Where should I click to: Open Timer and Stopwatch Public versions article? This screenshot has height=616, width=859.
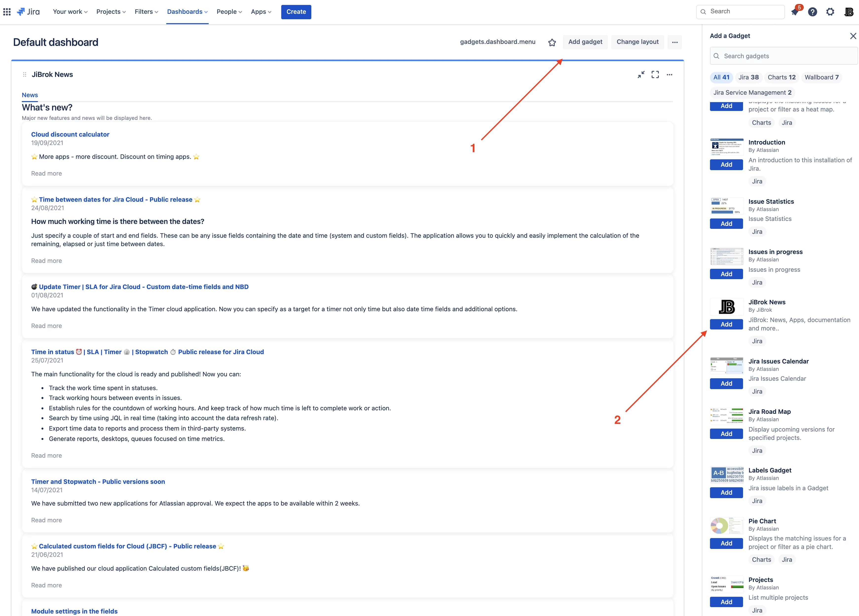point(98,482)
